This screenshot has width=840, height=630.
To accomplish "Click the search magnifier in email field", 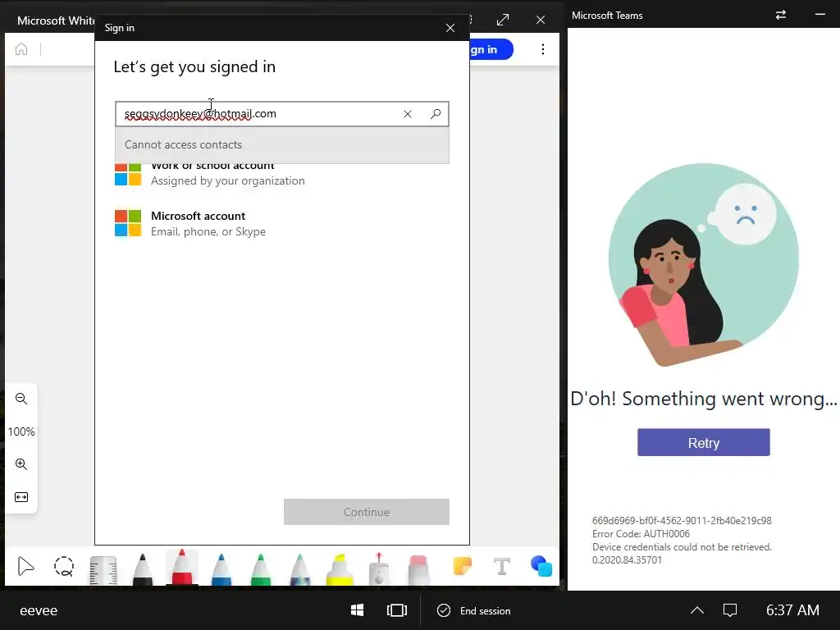I will (x=436, y=114).
